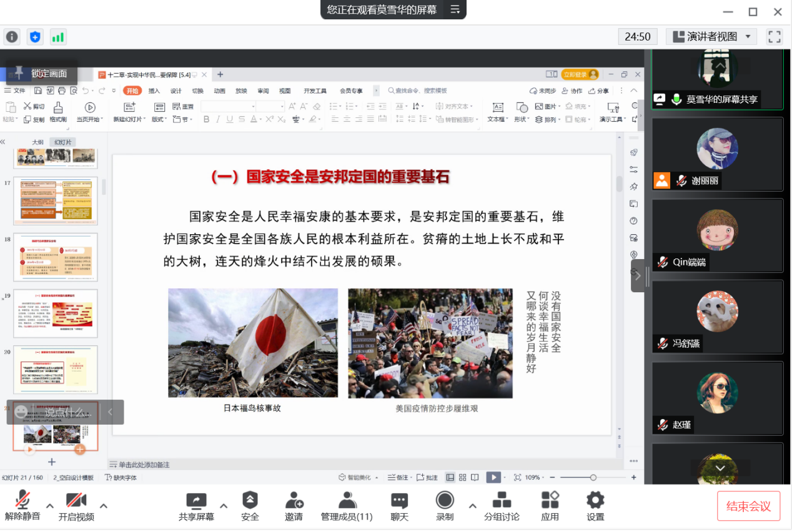Click End Meeting (结束会议) button
The width and height of the screenshot is (792, 532).
click(749, 506)
